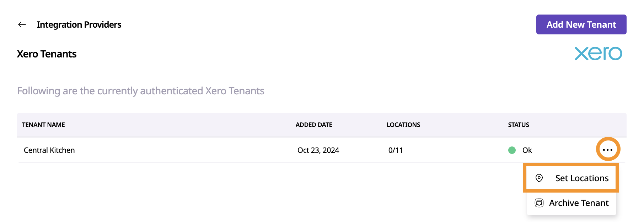644x222 pixels.
Task: Choose Set Locations from the menu
Action: tap(582, 178)
